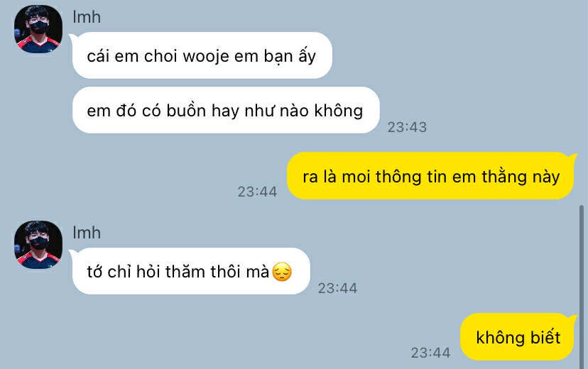Select the top 'lmh' sender name

click(x=87, y=17)
